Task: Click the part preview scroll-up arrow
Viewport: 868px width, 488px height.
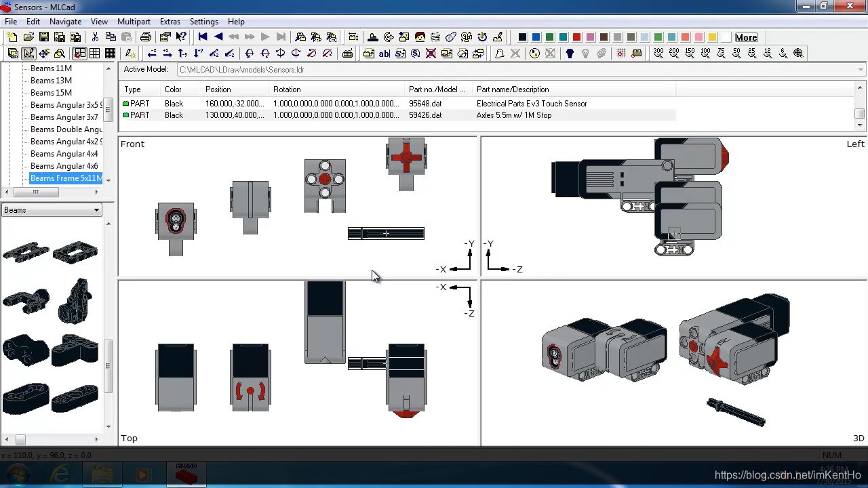Action: [108, 224]
